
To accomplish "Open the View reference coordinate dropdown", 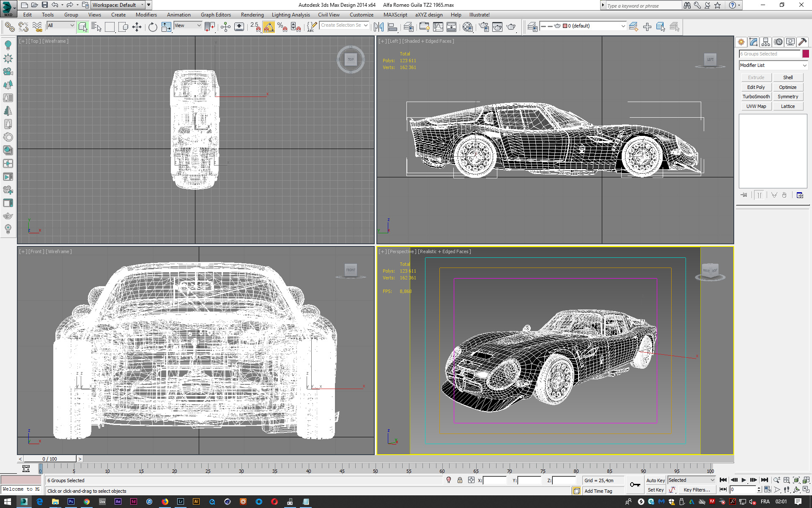I will [x=188, y=25].
